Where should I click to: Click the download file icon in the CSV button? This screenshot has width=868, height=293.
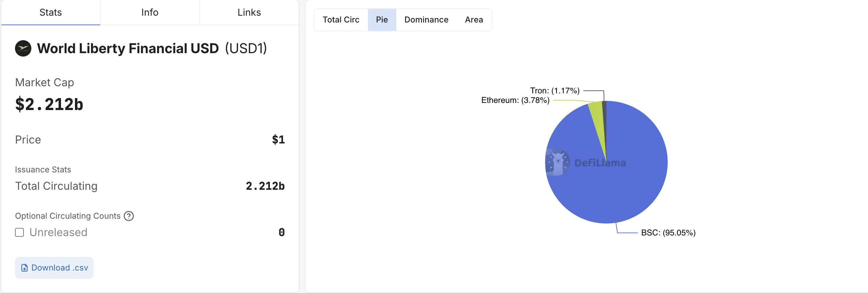pyautogui.click(x=25, y=268)
